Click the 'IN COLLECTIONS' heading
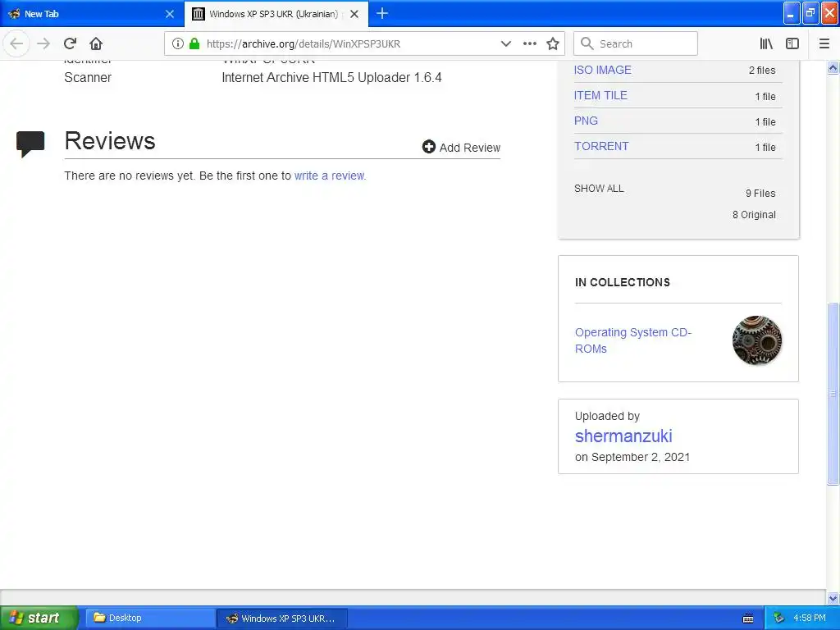The width and height of the screenshot is (840, 630). point(623,282)
